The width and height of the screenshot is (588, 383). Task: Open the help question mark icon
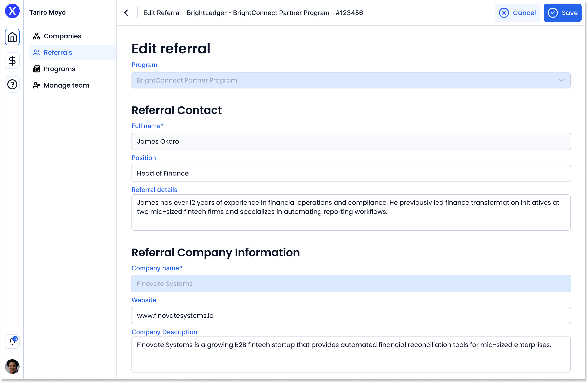pyautogui.click(x=12, y=84)
